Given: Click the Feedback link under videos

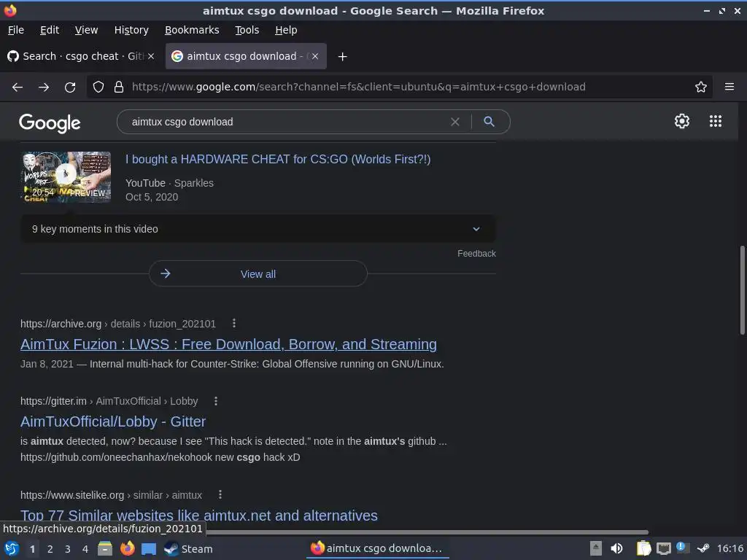Looking at the screenshot, I should tap(476, 254).
